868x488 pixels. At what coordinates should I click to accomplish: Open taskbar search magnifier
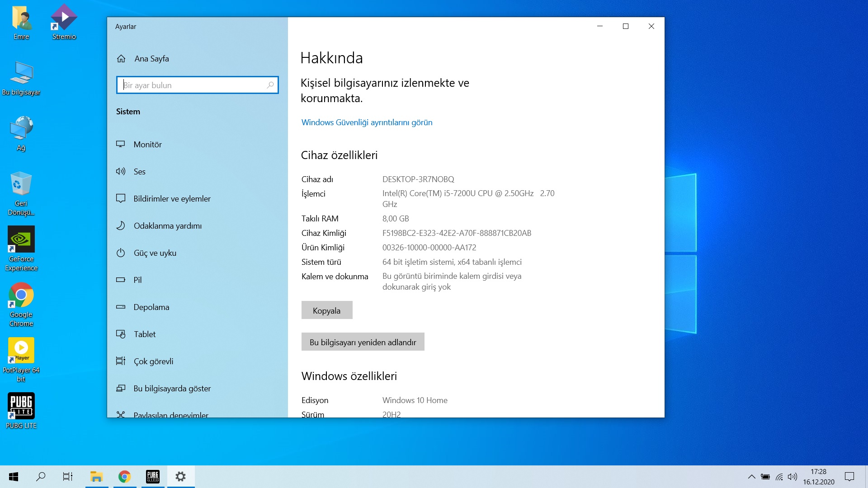[41, 477]
